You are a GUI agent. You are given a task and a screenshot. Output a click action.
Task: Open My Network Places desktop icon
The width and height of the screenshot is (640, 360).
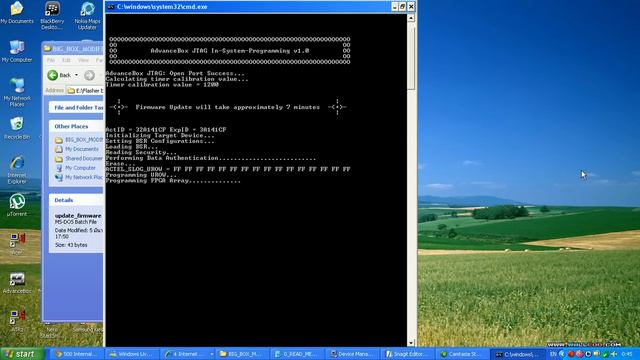pos(17,92)
